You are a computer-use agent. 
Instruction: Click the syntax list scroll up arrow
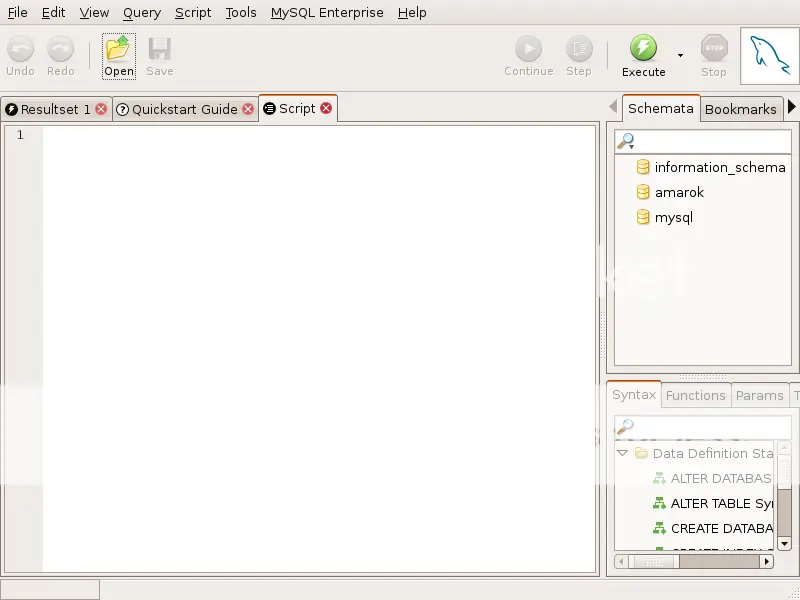coord(785,447)
